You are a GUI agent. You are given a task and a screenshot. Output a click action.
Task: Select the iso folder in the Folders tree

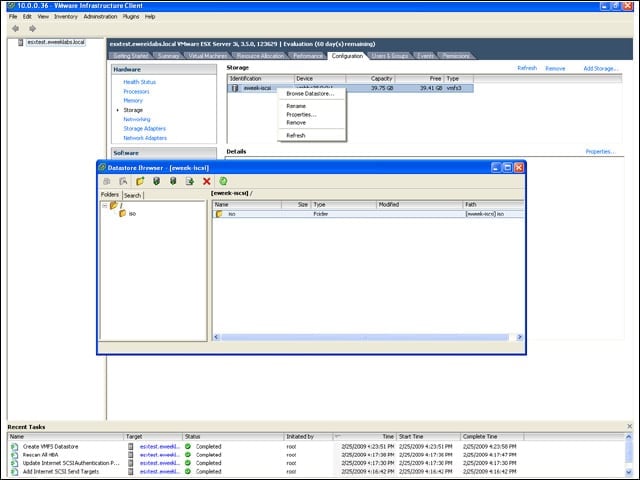point(132,214)
